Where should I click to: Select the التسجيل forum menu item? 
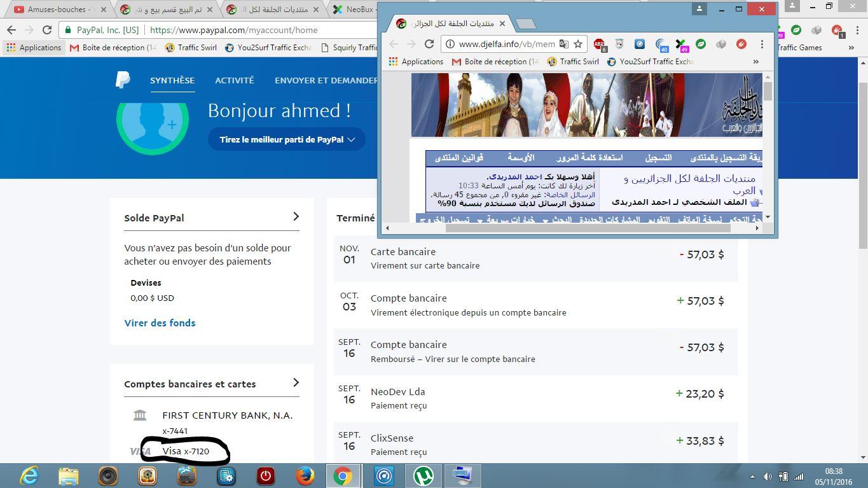pyautogui.click(x=658, y=157)
